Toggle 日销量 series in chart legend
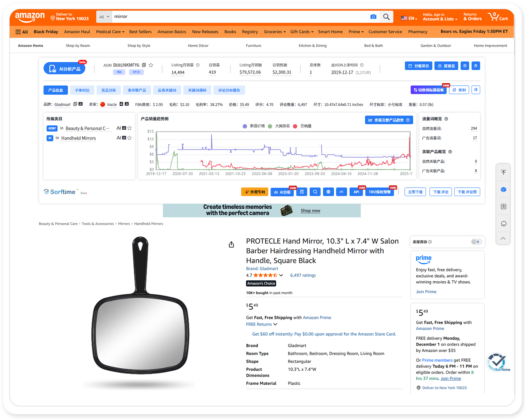 point(302,126)
